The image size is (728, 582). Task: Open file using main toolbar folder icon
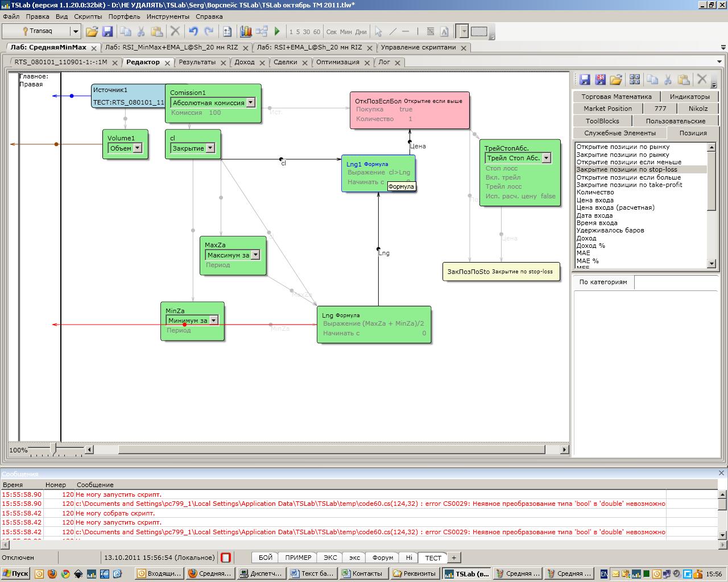click(92, 32)
